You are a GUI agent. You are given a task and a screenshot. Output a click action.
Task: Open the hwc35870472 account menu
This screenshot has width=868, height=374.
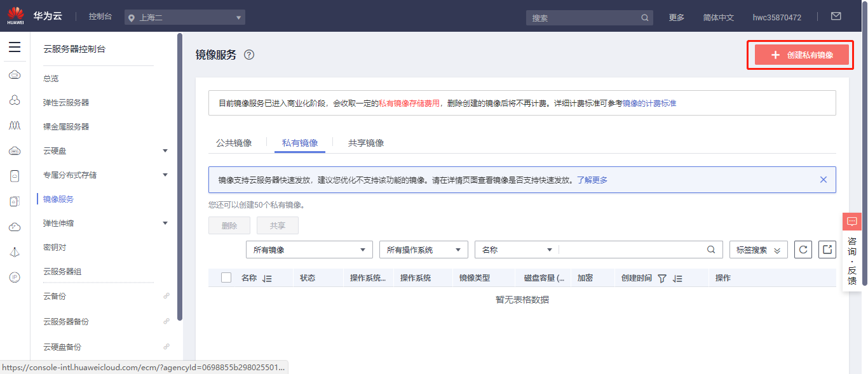tap(776, 17)
